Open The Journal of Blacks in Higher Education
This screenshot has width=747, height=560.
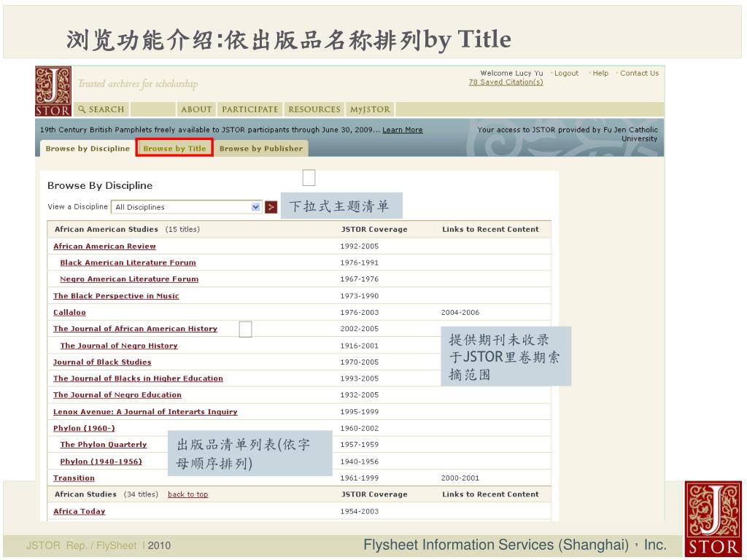(138, 378)
